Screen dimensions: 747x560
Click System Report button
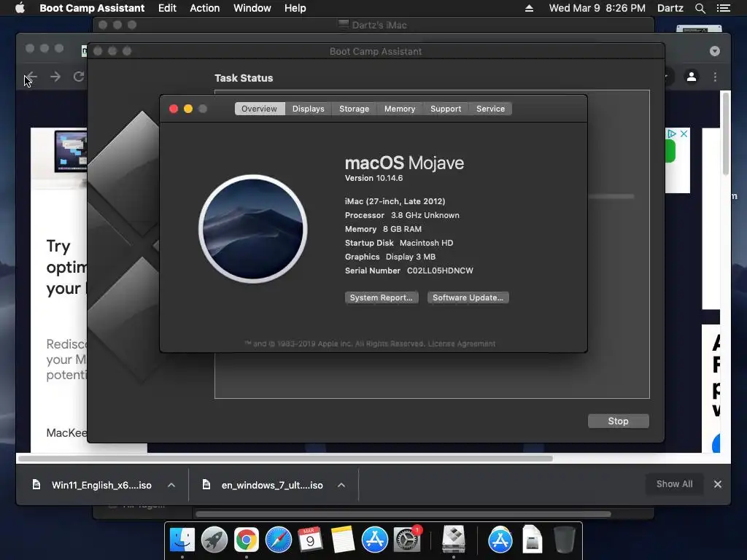coord(382,297)
